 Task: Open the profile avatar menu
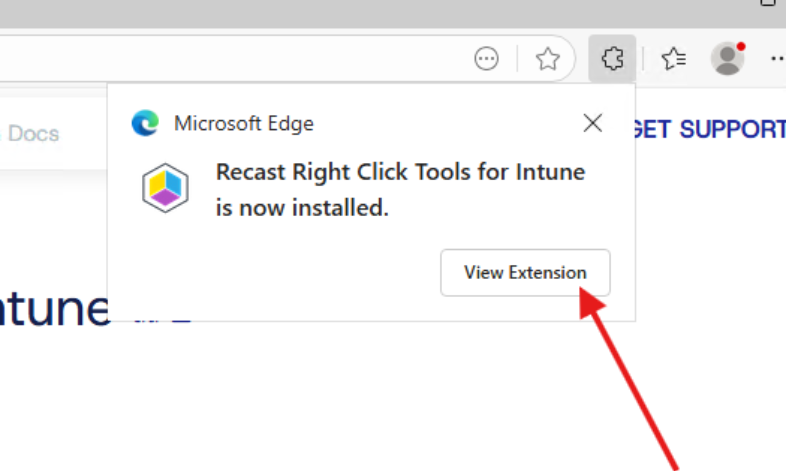click(727, 59)
